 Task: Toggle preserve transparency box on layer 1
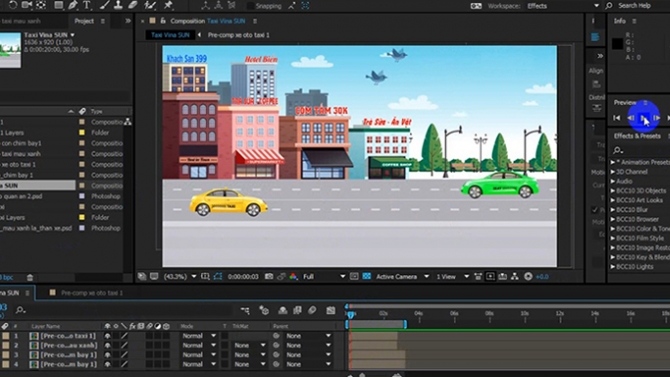(224, 336)
